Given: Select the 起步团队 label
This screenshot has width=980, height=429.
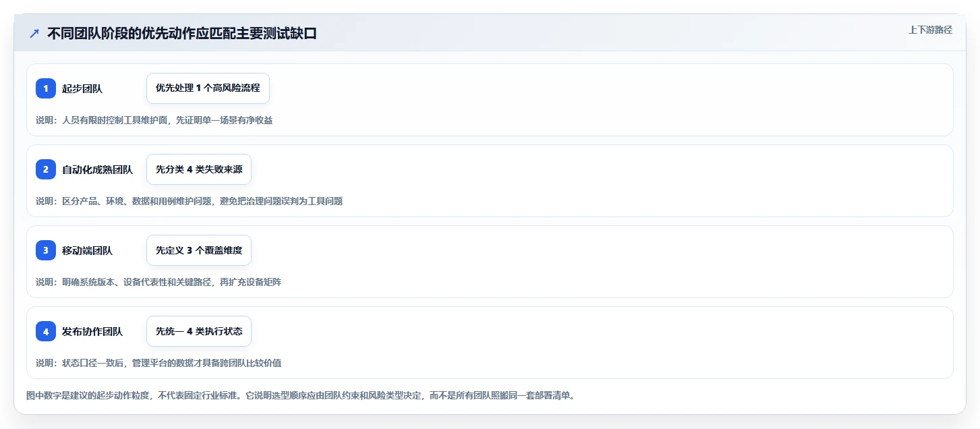Looking at the screenshot, I should coord(82,88).
